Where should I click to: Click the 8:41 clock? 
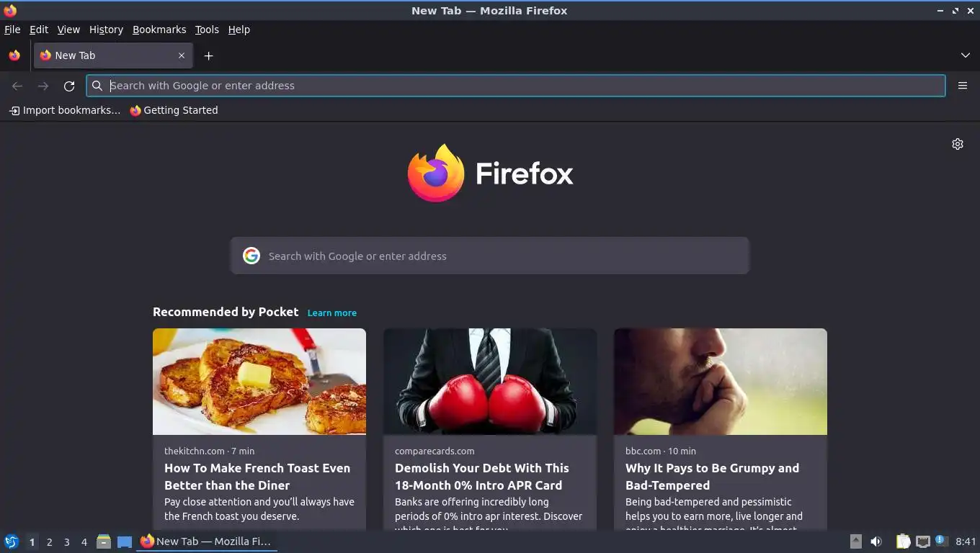[966, 541]
